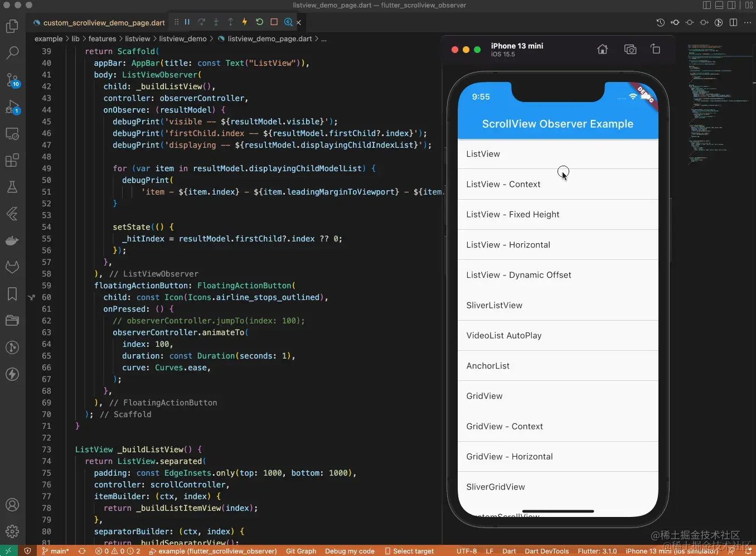756x556 pixels.
Task: Go to next change in editor
Action: click(704, 22)
